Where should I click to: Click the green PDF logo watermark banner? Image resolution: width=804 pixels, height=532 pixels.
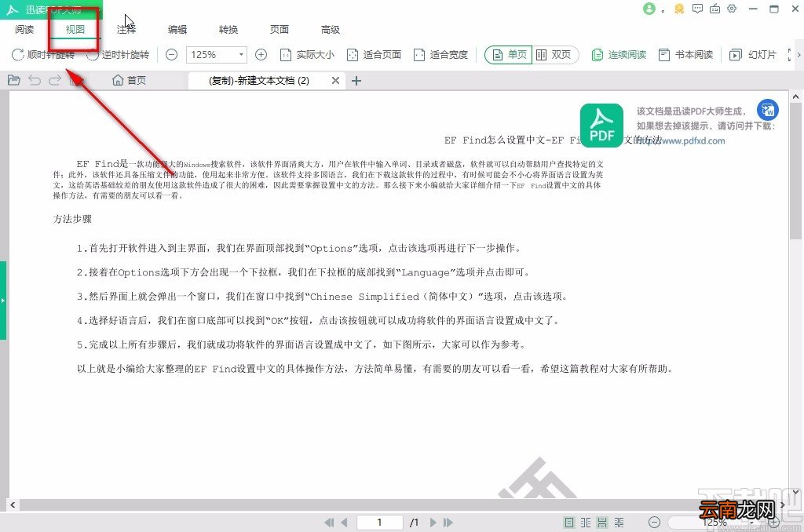pos(601,126)
